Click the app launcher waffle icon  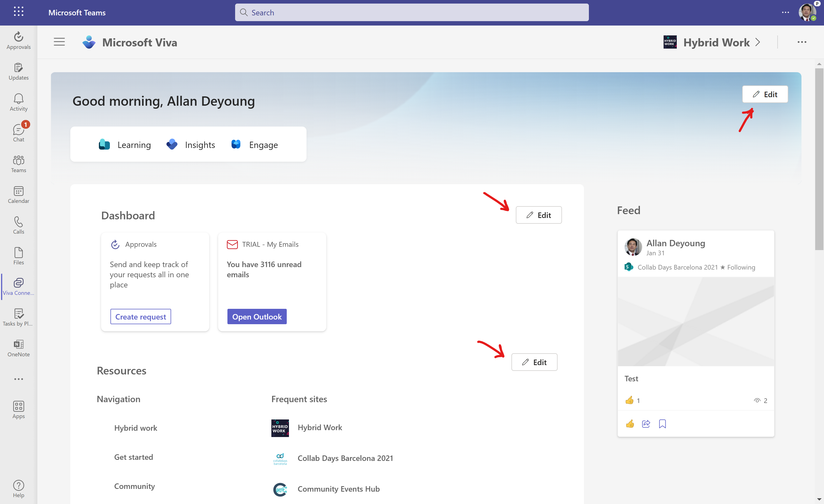click(18, 12)
